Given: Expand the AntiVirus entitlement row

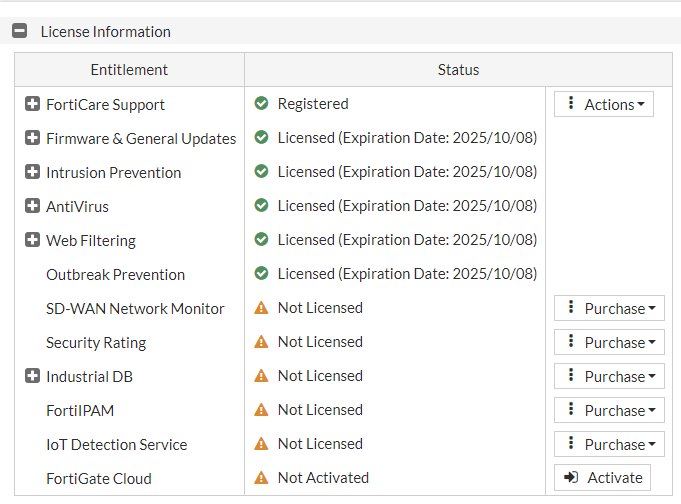Looking at the screenshot, I should tap(32, 207).
